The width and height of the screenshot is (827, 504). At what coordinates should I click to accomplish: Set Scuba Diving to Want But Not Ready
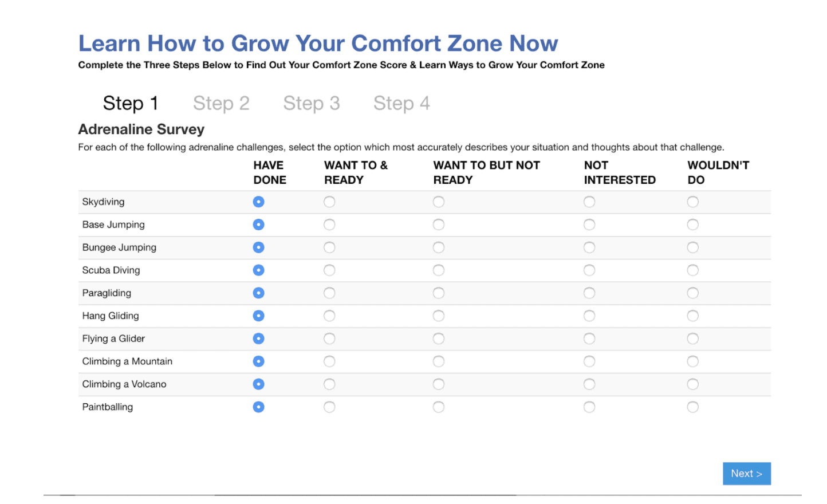[439, 270]
